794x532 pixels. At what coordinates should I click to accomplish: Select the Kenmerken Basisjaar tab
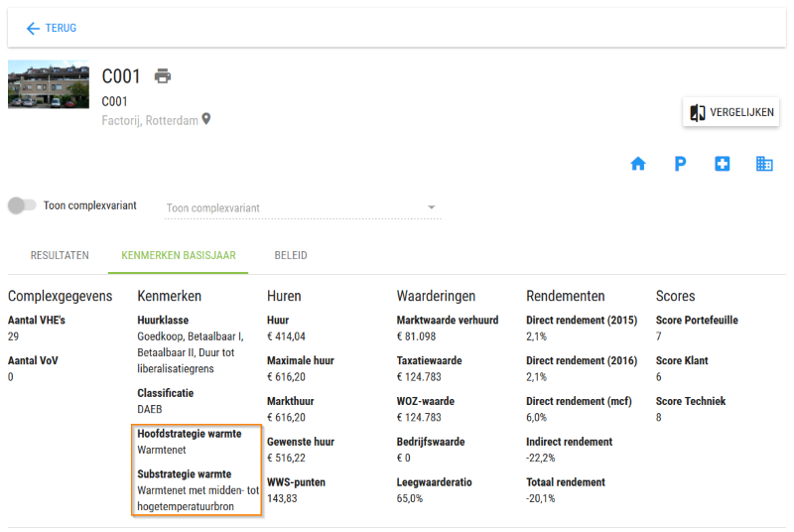coord(179,256)
